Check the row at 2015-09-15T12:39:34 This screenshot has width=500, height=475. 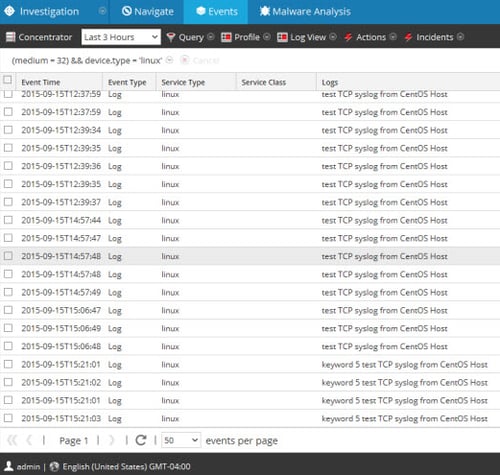[8, 130]
